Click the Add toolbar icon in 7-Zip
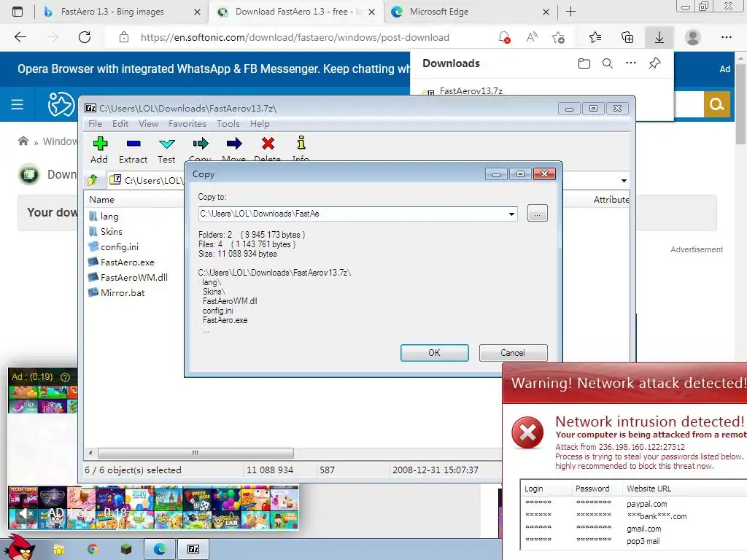Screen dimensions: 747x560 [100, 144]
